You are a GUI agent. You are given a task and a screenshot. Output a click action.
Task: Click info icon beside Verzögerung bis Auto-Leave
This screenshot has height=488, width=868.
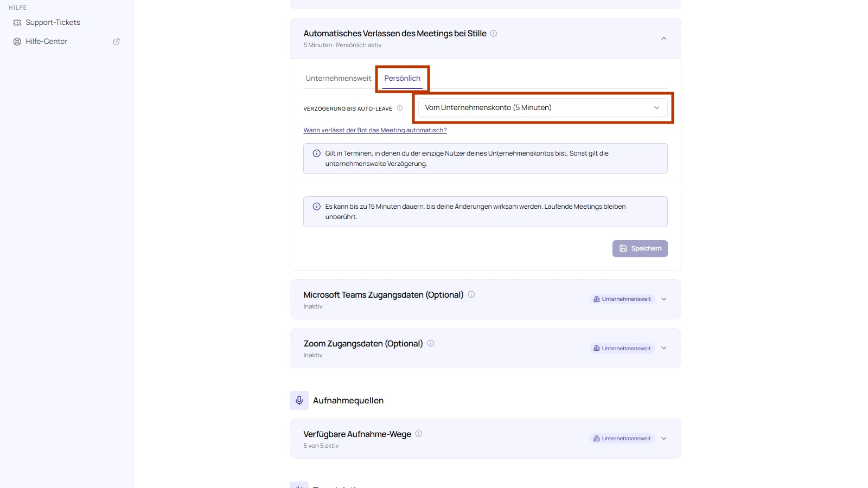400,108
